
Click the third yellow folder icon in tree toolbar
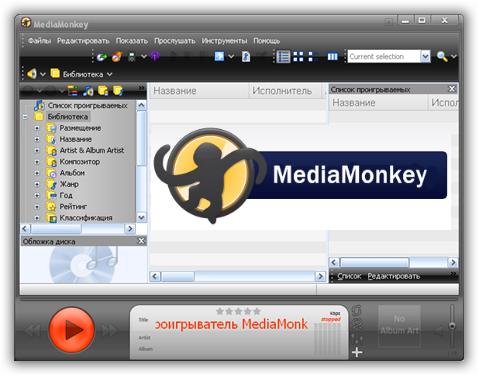tap(103, 91)
